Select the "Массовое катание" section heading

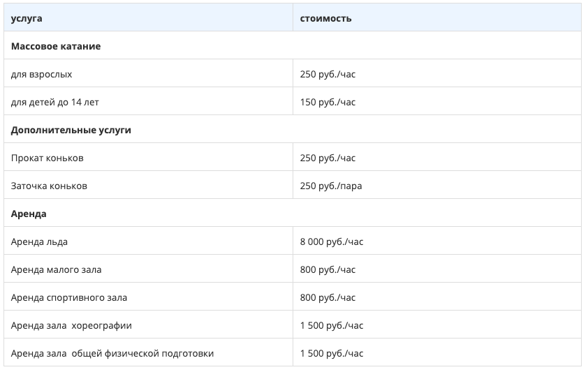pos(56,46)
